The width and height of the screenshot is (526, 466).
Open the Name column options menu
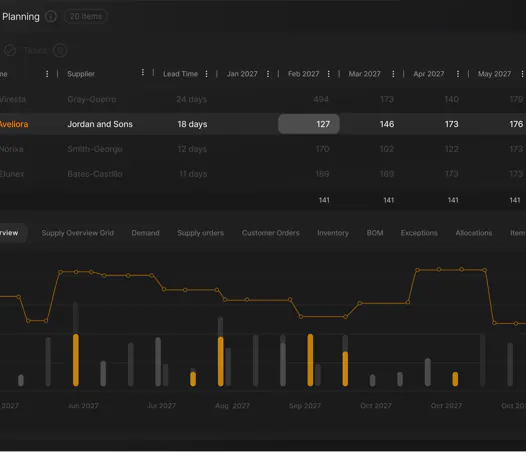(47, 74)
